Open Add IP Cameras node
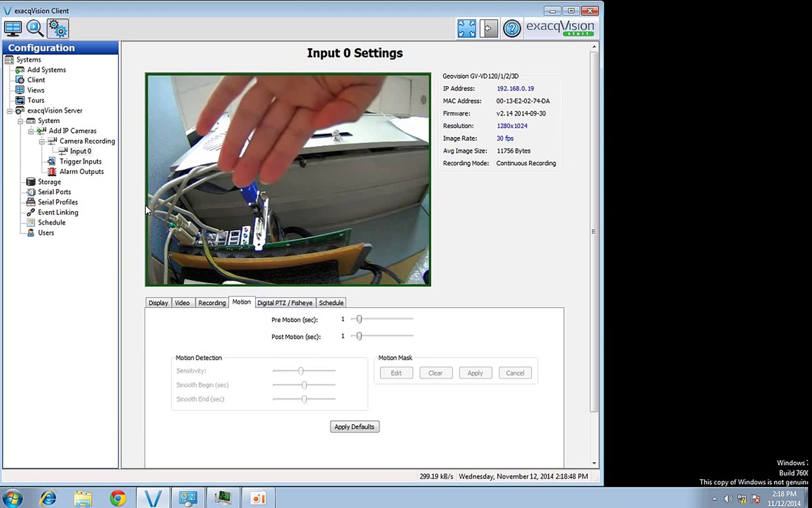The image size is (812, 508). [72, 131]
